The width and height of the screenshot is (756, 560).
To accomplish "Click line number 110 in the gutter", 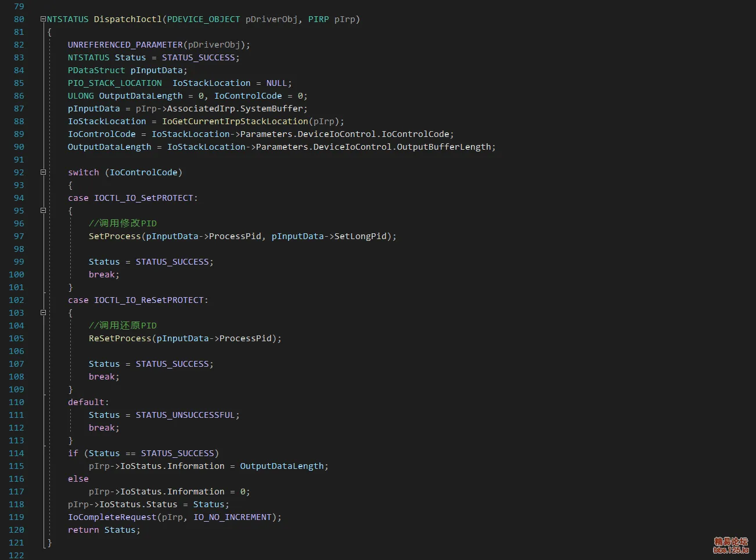I will click(16, 402).
